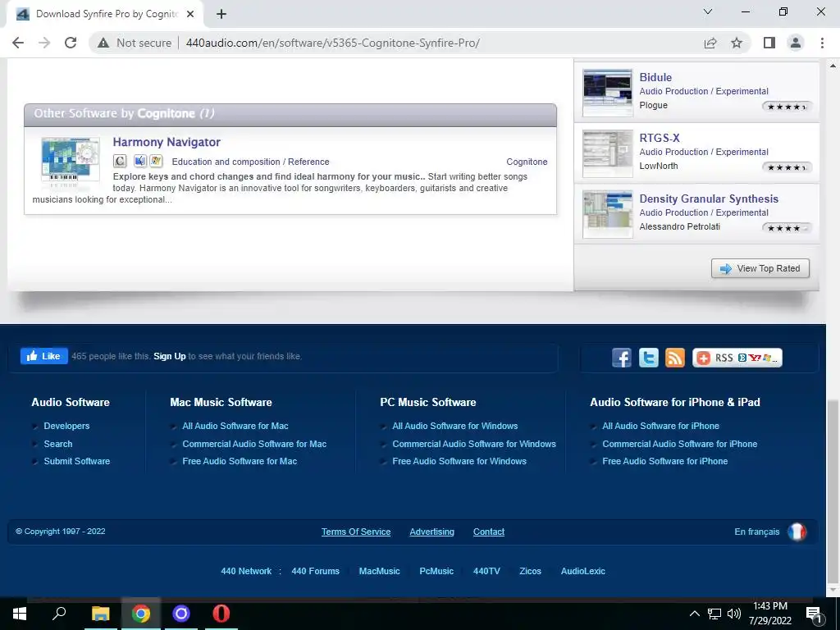This screenshot has height=630, width=840.
Task: Open Free Audio Software for Windows
Action: click(x=459, y=461)
